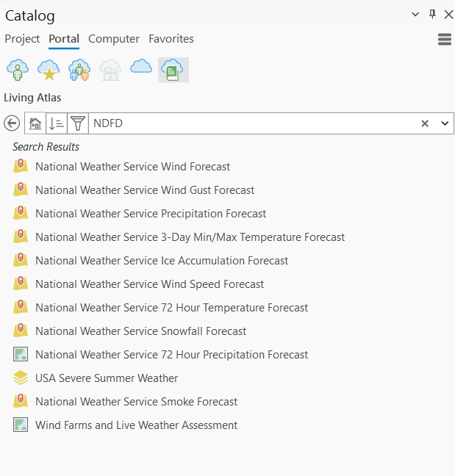
Task: Select the Living Atlas collection icon
Action: (x=173, y=70)
